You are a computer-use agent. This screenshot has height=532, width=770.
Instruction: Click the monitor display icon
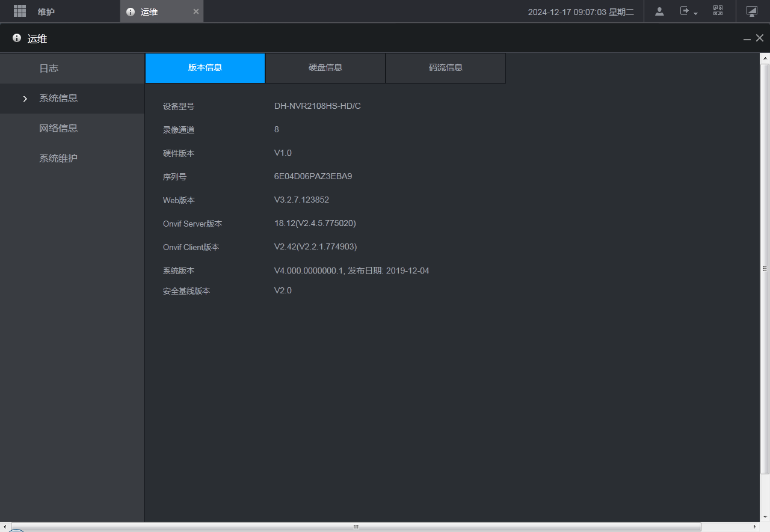click(751, 11)
